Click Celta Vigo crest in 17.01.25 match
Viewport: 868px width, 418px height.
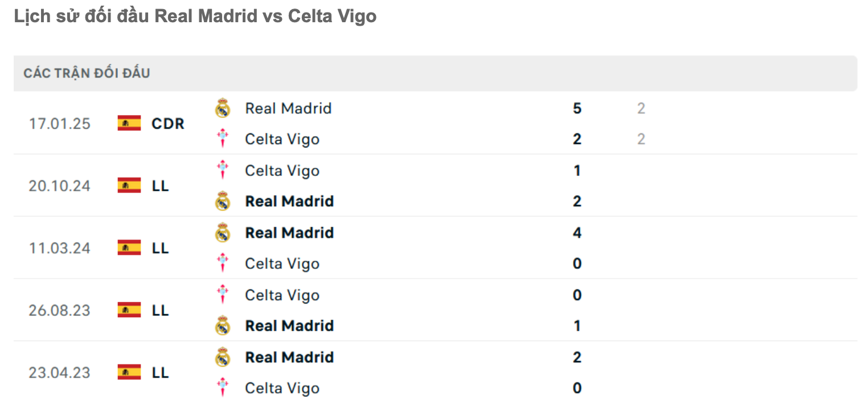tap(223, 139)
